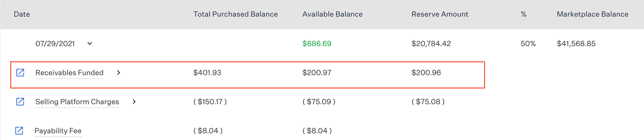Select the Reserve Amount column header
Screen dimensions: 644x140
[x=440, y=14]
